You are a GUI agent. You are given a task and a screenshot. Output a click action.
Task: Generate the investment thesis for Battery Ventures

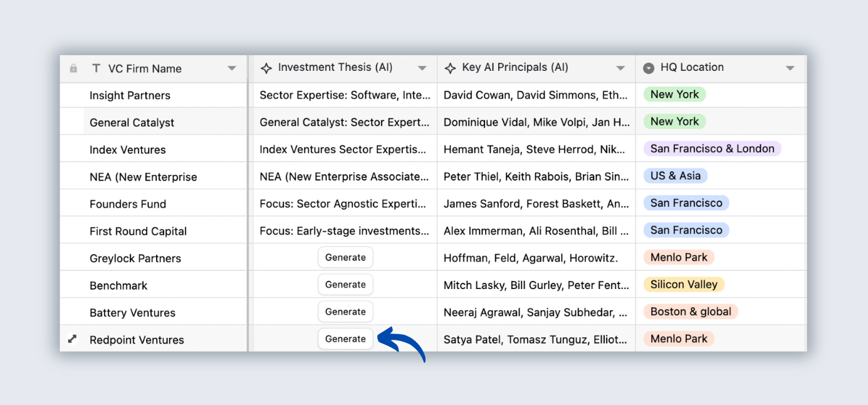(x=345, y=312)
